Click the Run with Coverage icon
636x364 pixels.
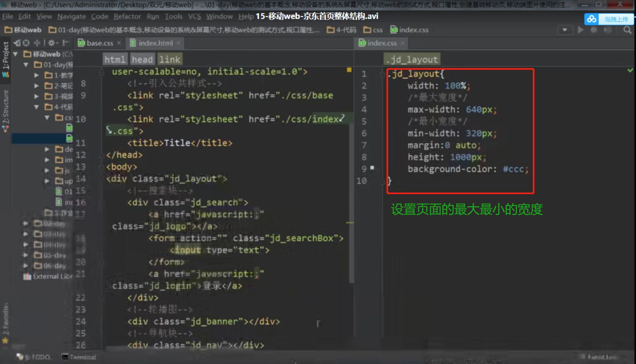click(608, 30)
